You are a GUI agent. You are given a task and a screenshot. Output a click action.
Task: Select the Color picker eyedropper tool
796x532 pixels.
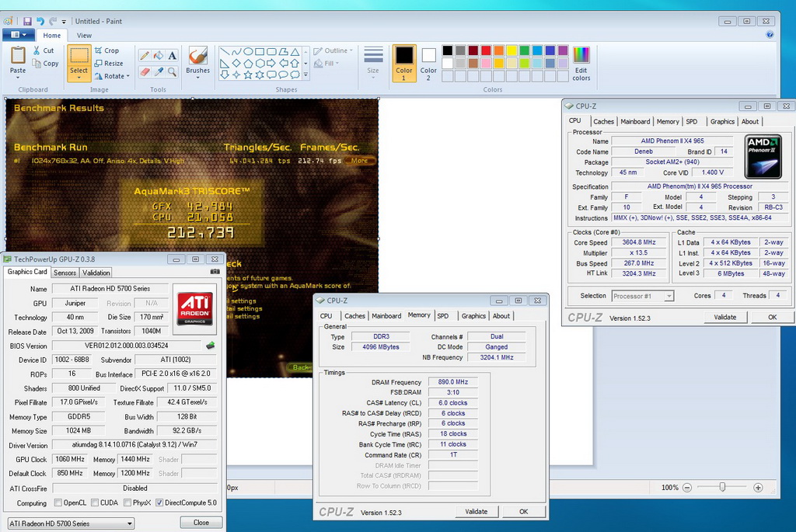[x=159, y=72]
